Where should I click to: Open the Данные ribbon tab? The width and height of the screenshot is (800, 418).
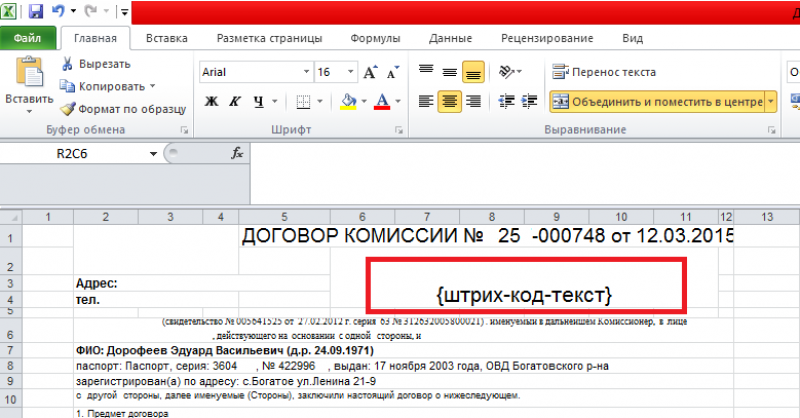tap(450, 38)
